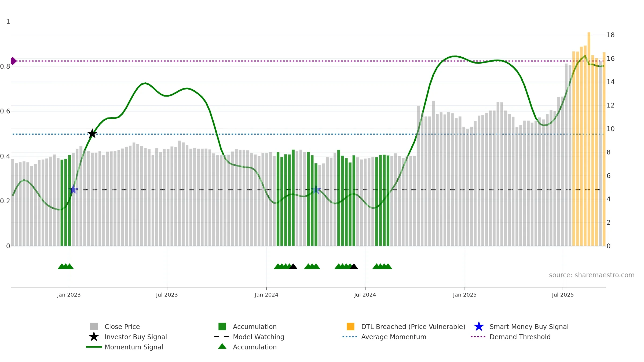Click the purple diamond Demand Threshold marker
644x362 pixels.
coord(13,61)
